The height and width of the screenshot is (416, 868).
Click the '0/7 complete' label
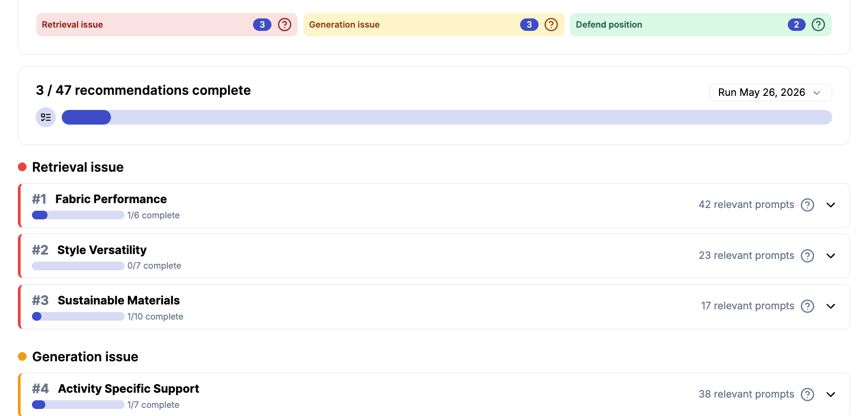[154, 266]
